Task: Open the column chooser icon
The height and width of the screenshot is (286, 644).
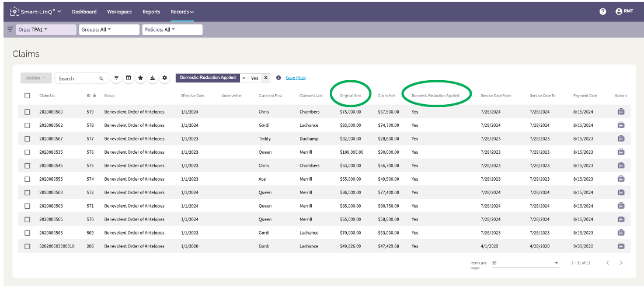Action: 128,78
